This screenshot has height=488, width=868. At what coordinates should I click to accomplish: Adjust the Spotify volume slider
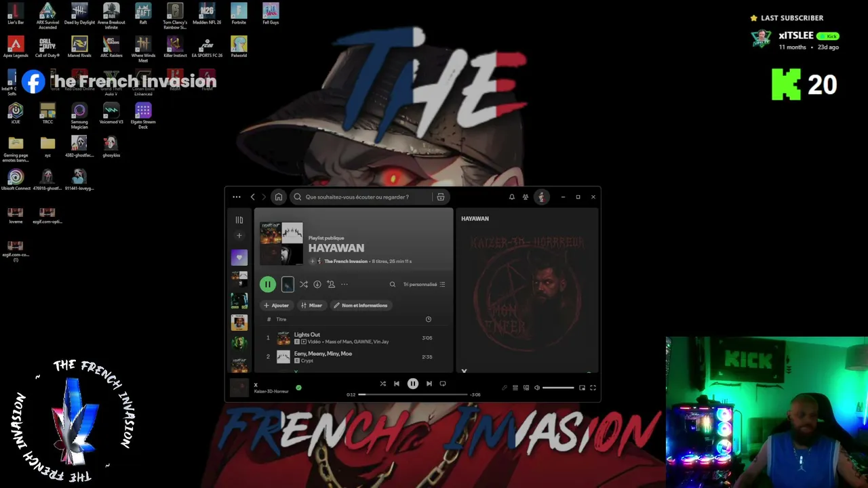tap(558, 388)
